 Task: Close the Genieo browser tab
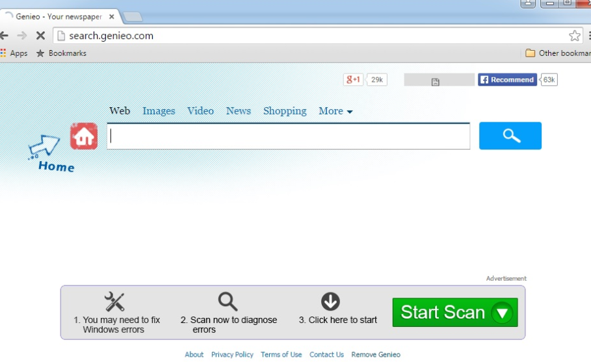coord(112,17)
